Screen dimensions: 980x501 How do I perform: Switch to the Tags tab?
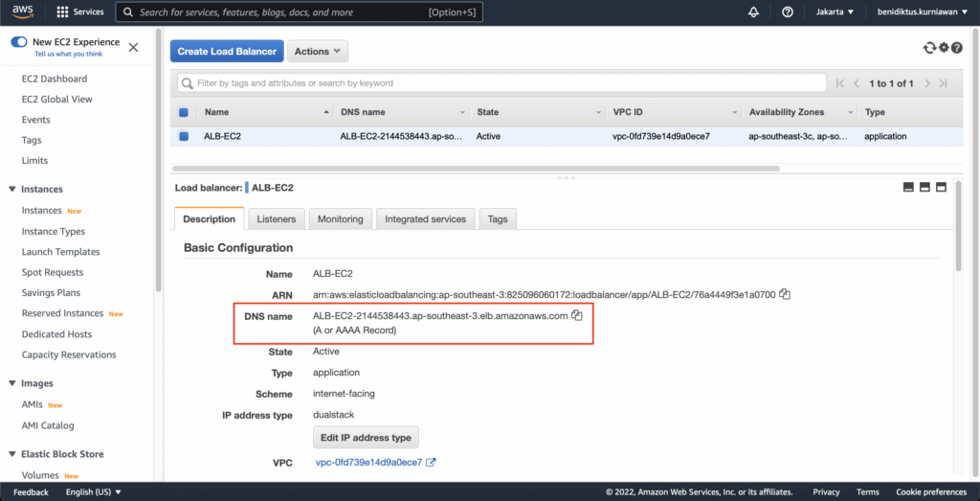[x=498, y=219]
